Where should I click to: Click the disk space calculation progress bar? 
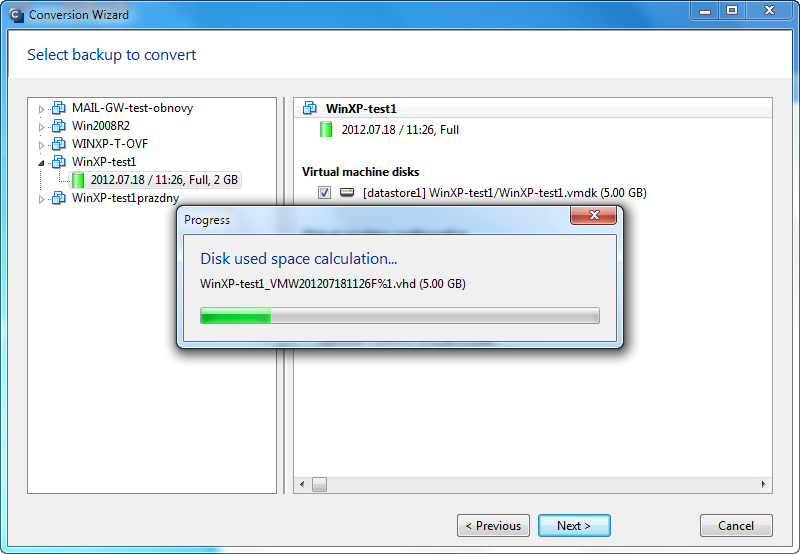400,315
